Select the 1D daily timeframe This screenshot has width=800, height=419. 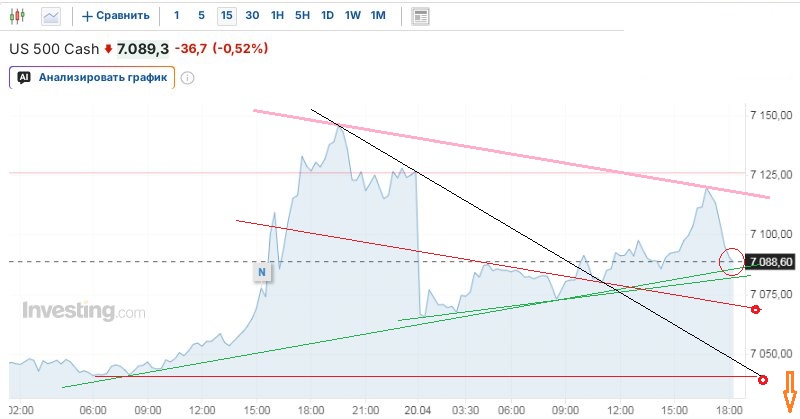327,15
